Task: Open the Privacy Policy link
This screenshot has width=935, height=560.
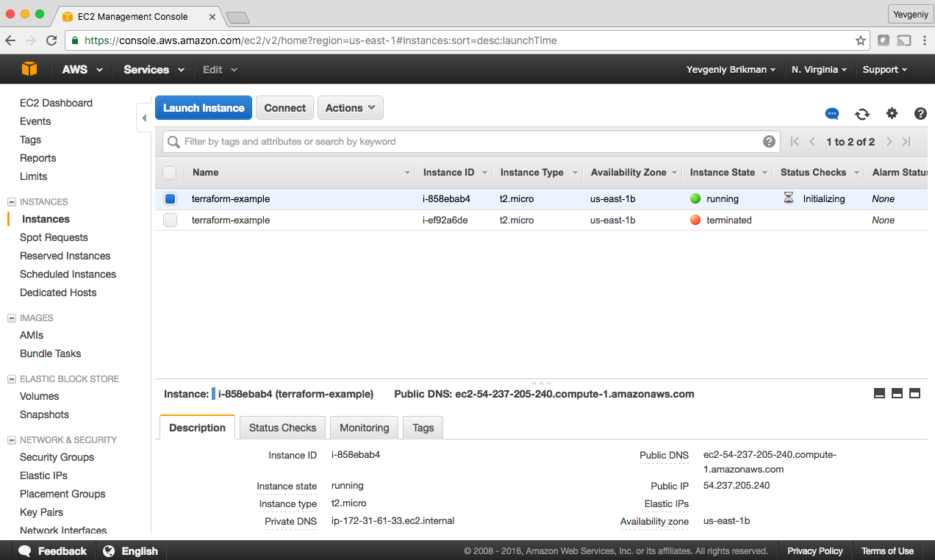Action: [814, 550]
